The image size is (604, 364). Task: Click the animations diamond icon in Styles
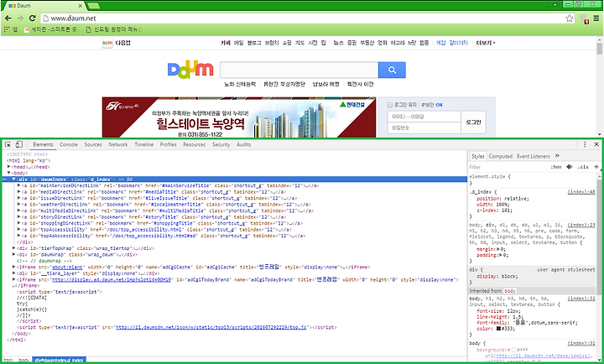[570, 167]
